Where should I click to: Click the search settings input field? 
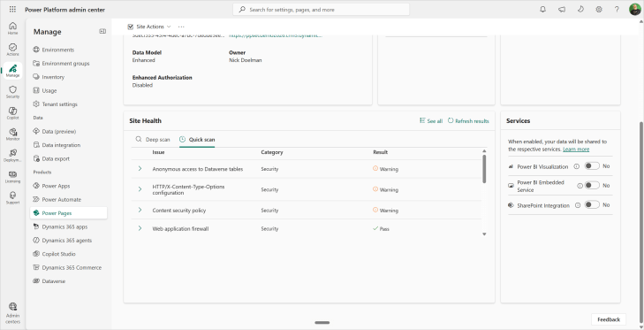point(322,10)
